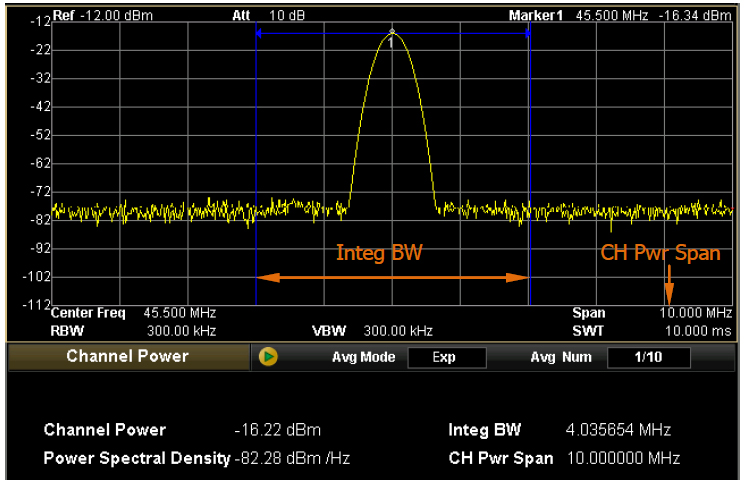Image resolution: width=745 pixels, height=487 pixels.
Task: Click the SWT 10.000 ms value
Action: [698, 331]
